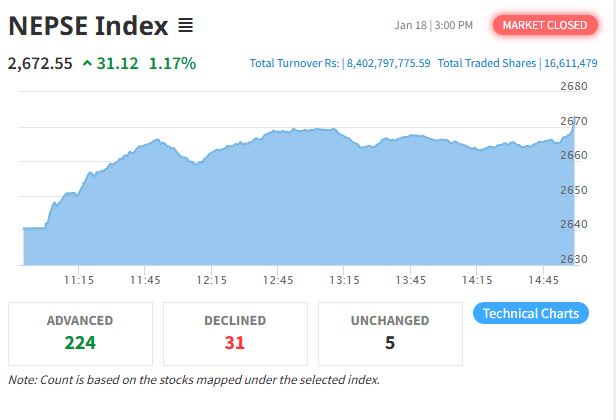The image size is (616, 420).
Task: Click the 31.12 point change figure
Action: coord(119,63)
